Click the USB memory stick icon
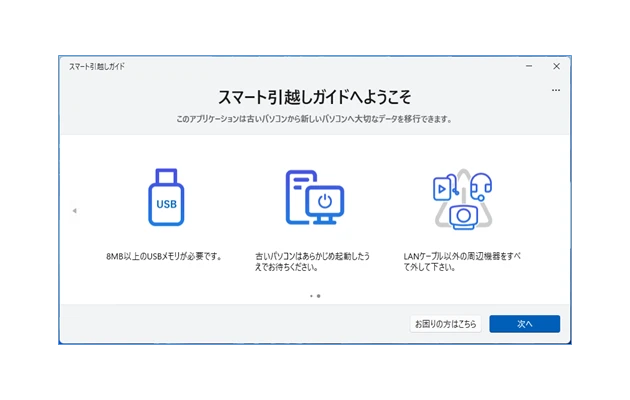The image size is (630, 400). coord(166,198)
